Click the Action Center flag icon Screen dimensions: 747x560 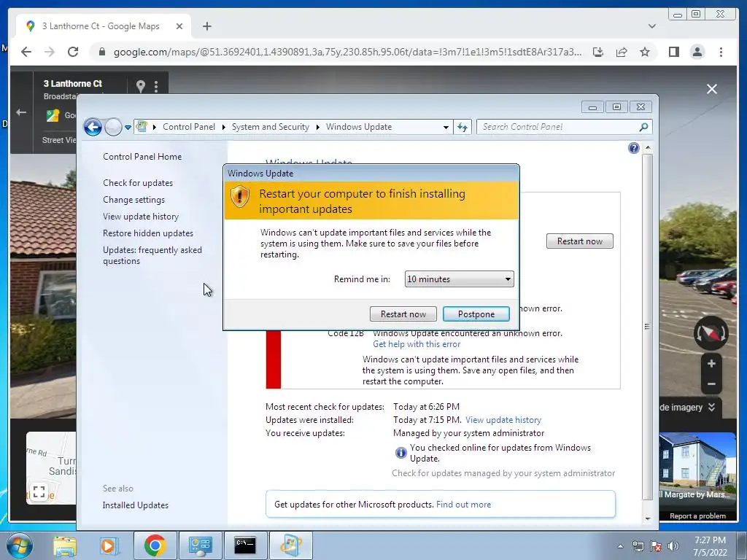coord(656,546)
